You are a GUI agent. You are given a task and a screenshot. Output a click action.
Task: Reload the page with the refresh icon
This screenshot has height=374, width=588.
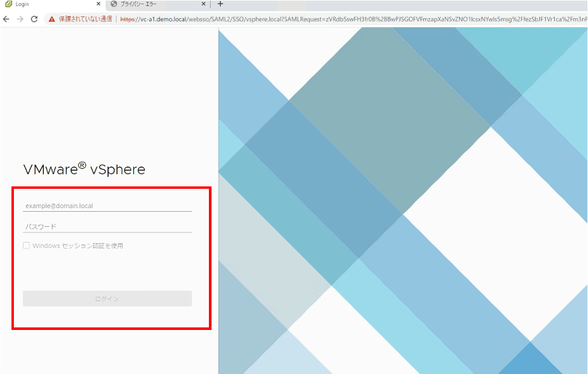point(34,19)
